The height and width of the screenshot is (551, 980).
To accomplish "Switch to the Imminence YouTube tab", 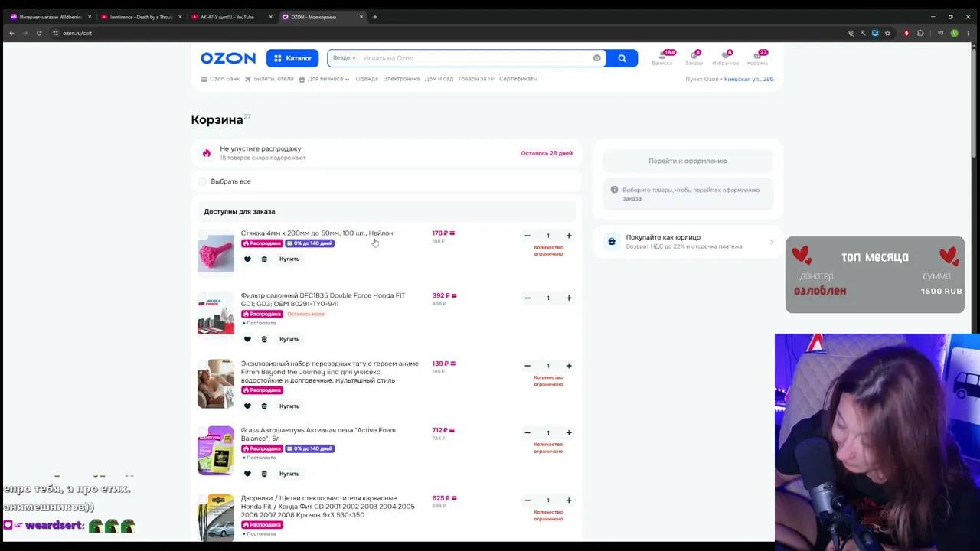I will [x=140, y=17].
